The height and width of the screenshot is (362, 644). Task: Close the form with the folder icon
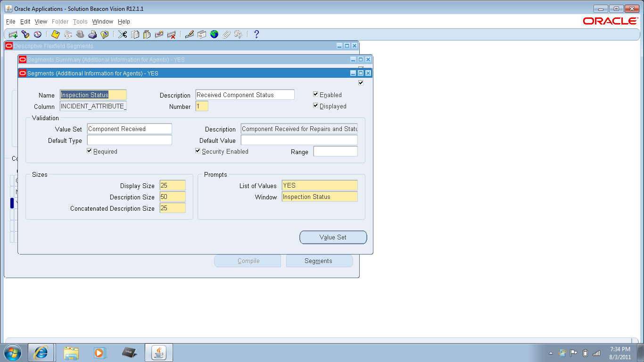(x=105, y=34)
